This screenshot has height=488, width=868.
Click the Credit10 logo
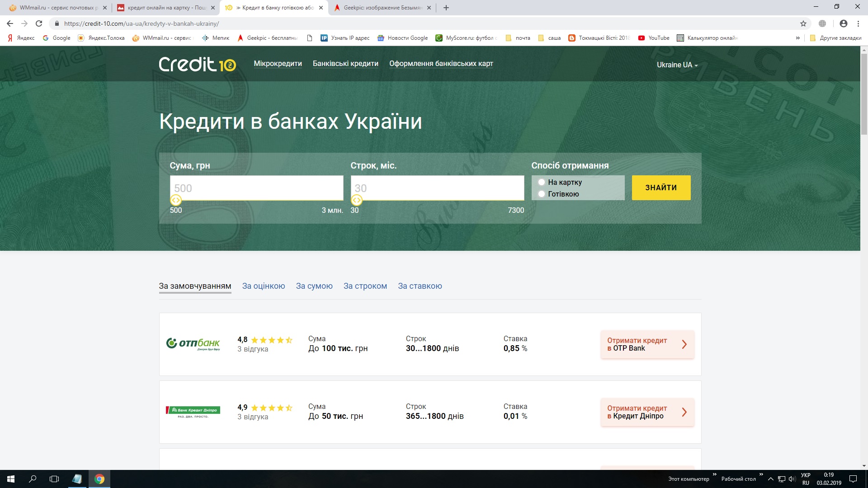point(197,64)
